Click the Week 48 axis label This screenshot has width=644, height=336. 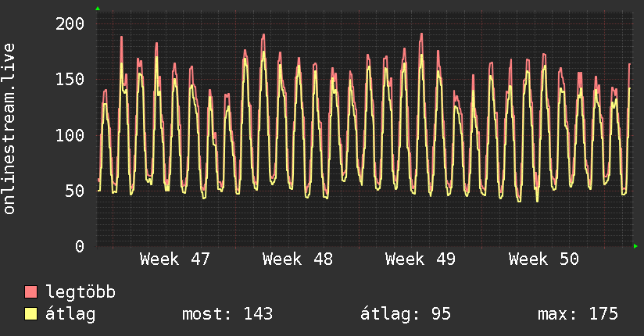pos(298,259)
